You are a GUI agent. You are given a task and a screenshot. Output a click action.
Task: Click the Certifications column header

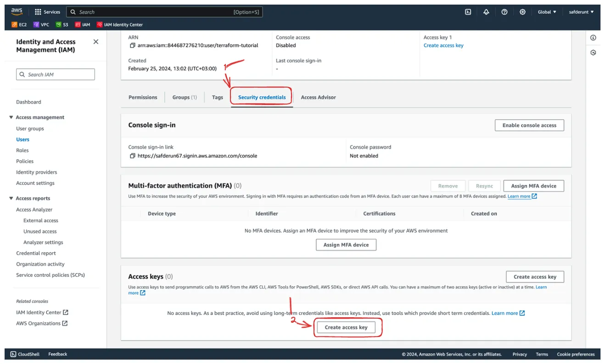379,214
